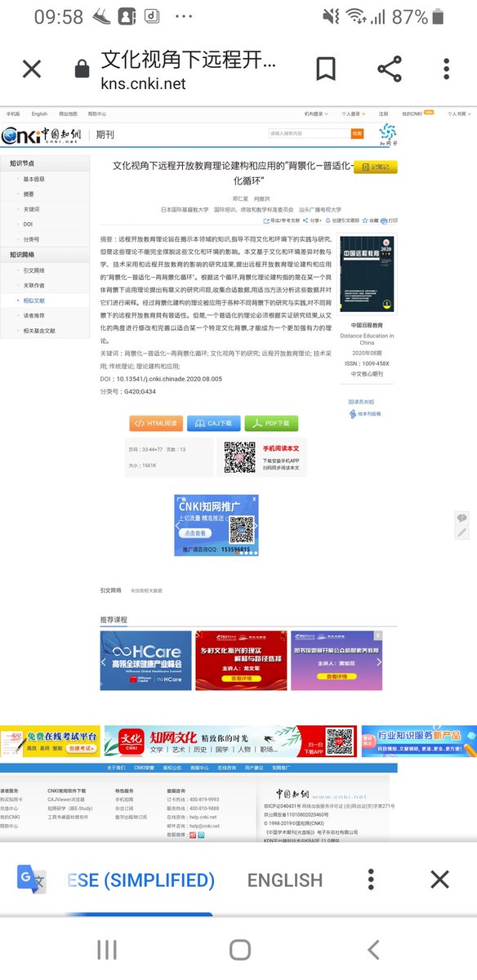Open 我的CNKI link

[412, 114]
